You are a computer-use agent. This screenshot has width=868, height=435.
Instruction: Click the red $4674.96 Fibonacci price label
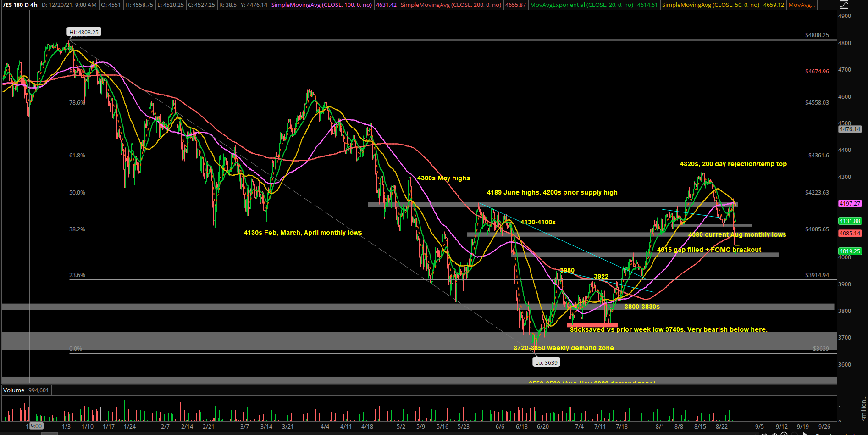(817, 72)
